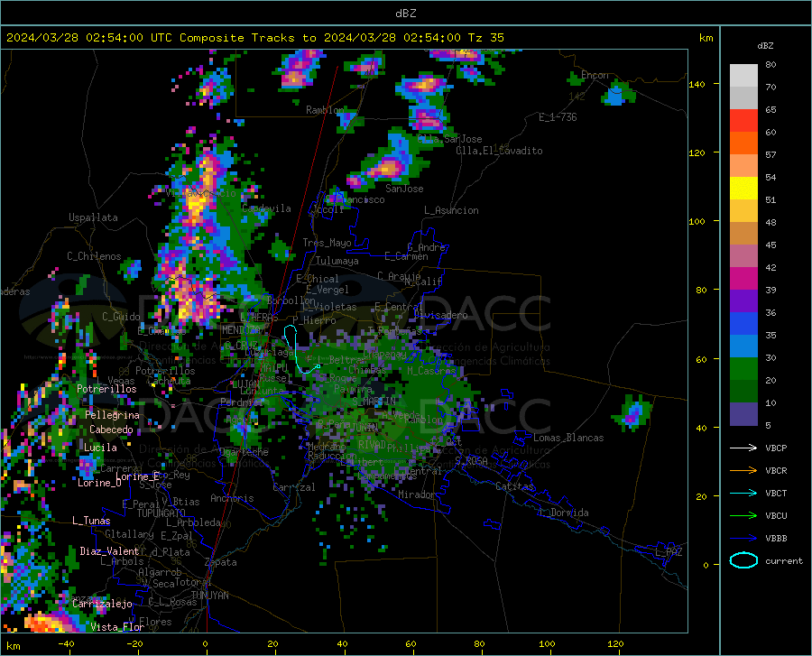Click the cyan storm track near MENDOZA
This screenshot has width=812, height=656.
pos(297,349)
